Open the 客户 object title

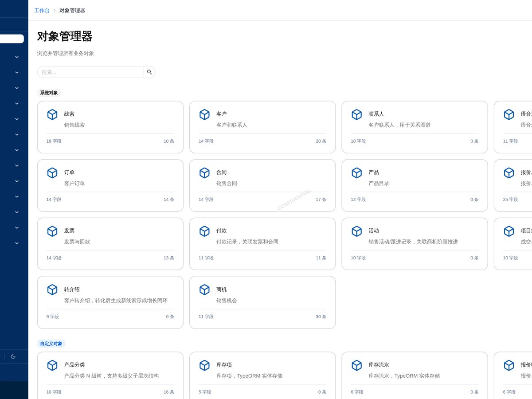(221, 114)
